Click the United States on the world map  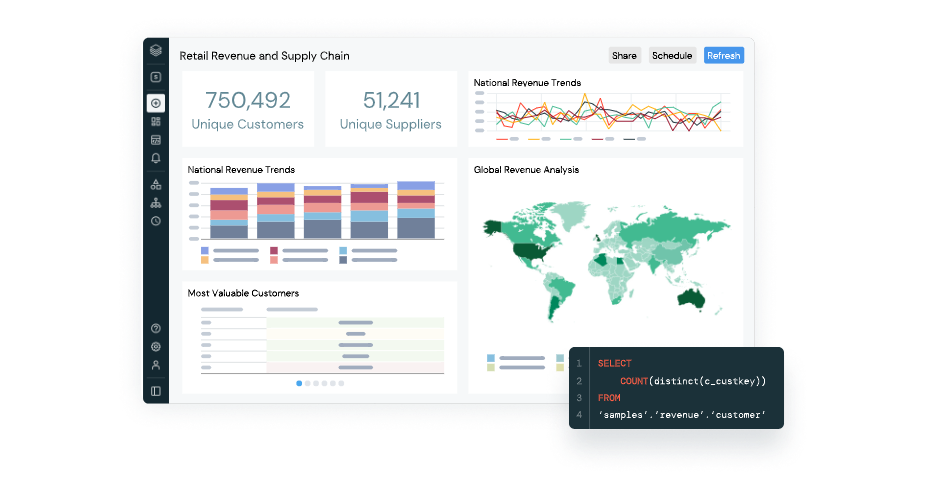click(525, 252)
